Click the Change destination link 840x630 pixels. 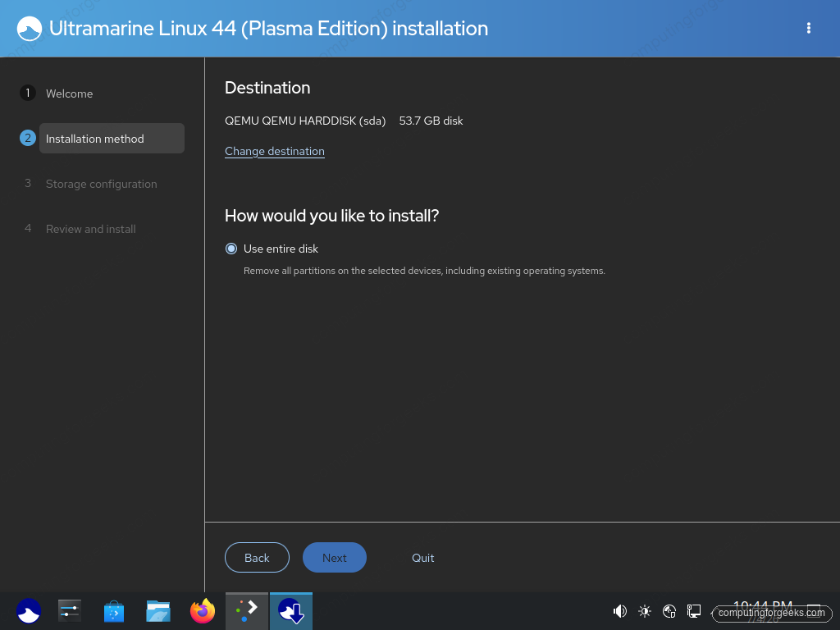[x=275, y=151]
